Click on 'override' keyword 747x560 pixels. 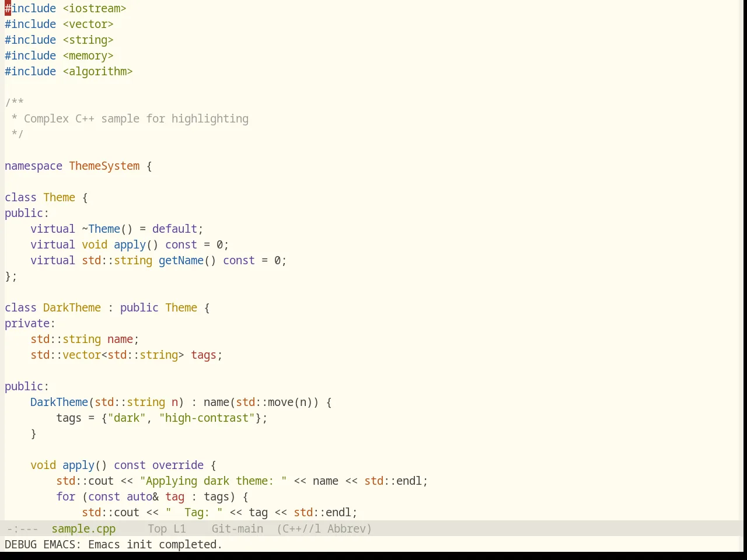(178, 466)
